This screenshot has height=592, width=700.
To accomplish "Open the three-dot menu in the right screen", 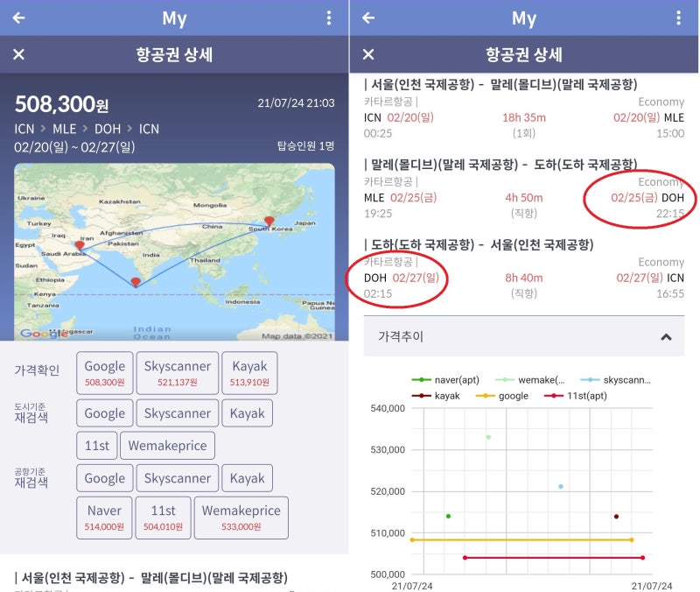I will point(679,18).
